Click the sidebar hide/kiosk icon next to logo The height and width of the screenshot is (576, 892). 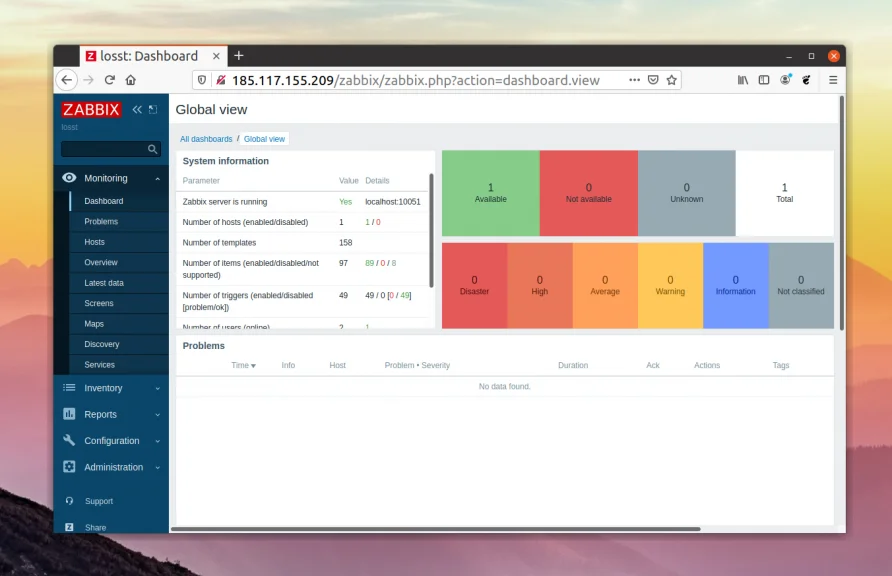(x=153, y=109)
